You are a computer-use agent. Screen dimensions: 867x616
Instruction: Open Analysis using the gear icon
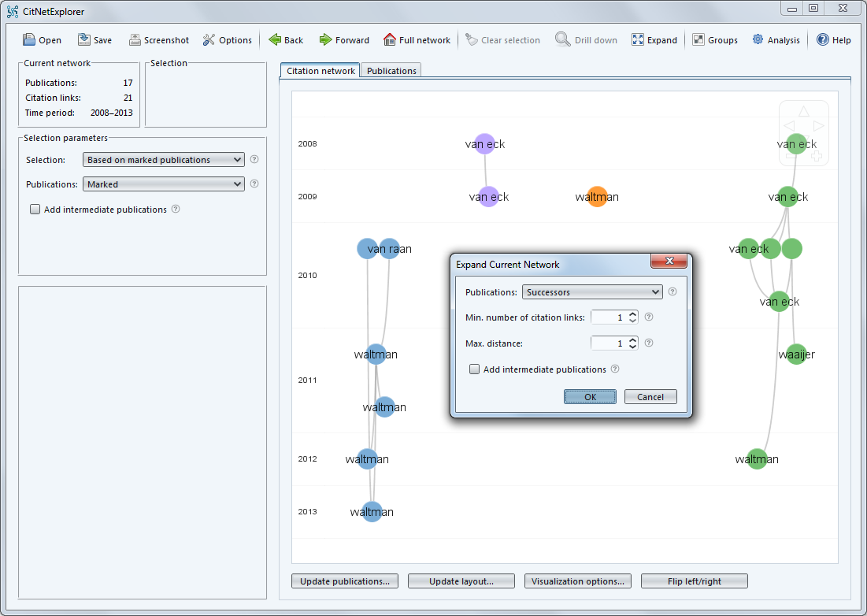coord(758,40)
